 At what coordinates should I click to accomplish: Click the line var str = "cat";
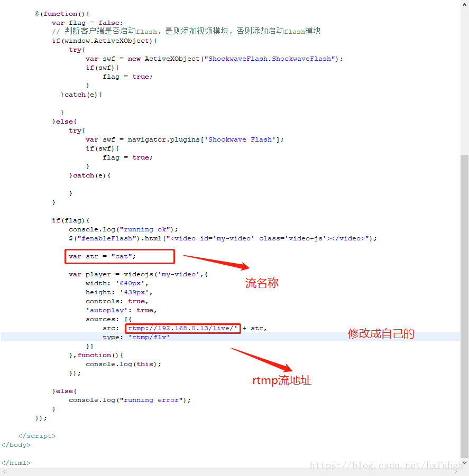[x=102, y=256]
